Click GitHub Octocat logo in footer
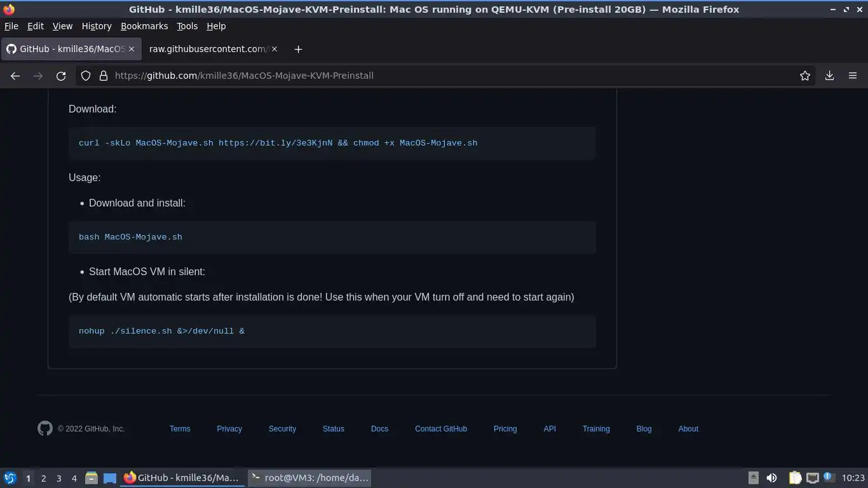Viewport: 868px width, 488px height. tap(44, 428)
